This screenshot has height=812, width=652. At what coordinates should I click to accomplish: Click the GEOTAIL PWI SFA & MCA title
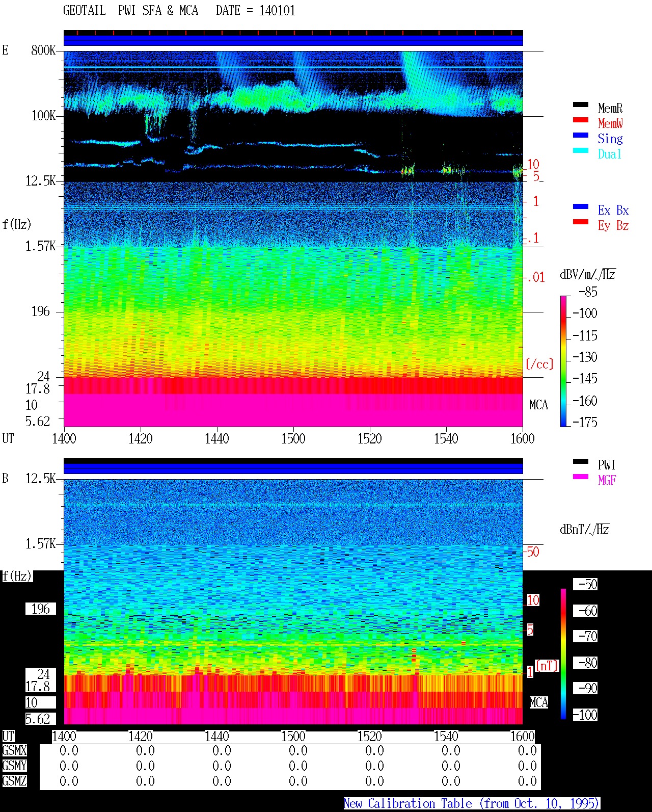click(x=130, y=11)
